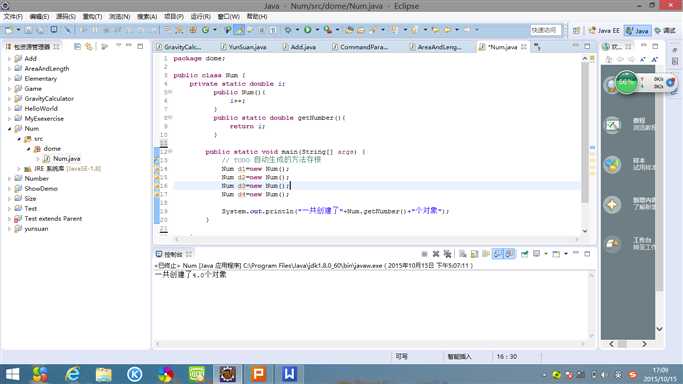This screenshot has height=384, width=683.
Task: Toggle the highlighted toolbar button near the editor icons
Action: point(239,30)
